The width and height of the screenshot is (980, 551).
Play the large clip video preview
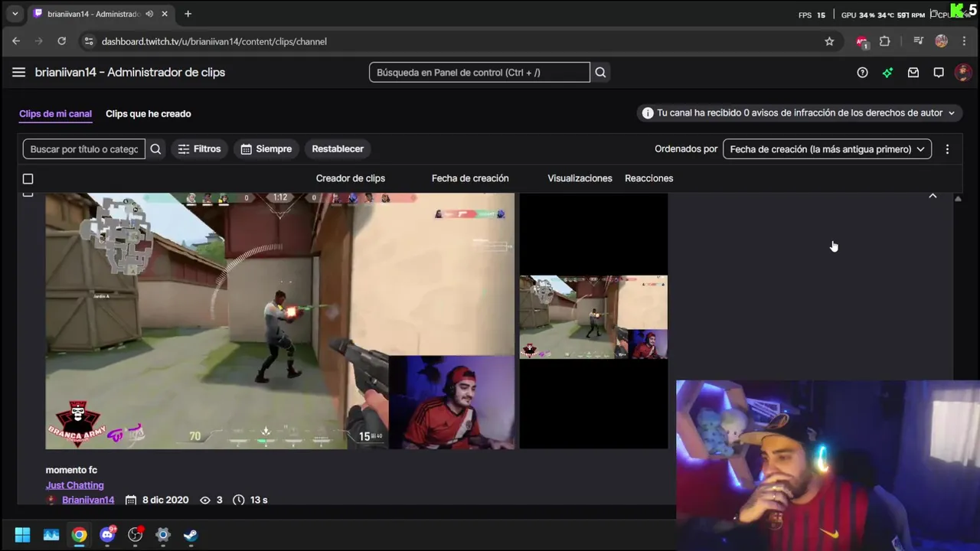pos(280,321)
